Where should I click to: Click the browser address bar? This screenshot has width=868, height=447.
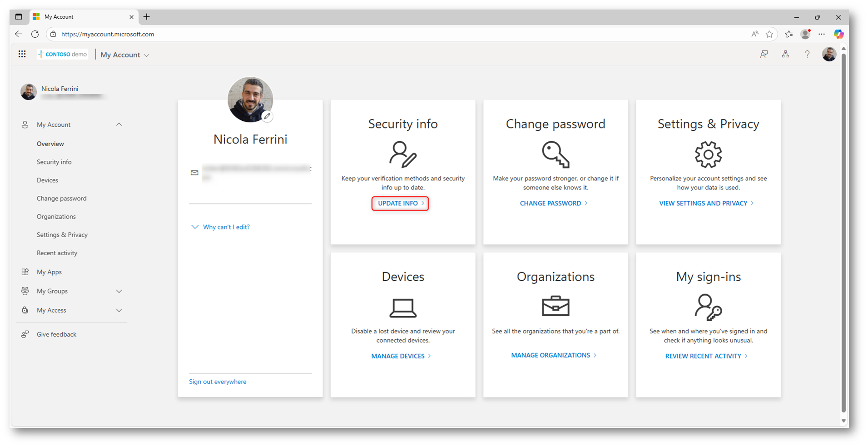[363, 34]
